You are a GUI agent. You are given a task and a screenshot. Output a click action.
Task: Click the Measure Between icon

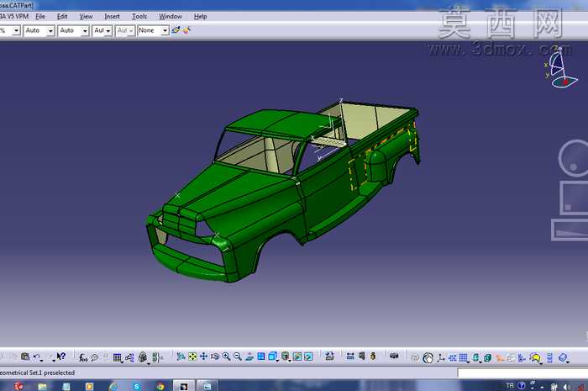point(350,356)
